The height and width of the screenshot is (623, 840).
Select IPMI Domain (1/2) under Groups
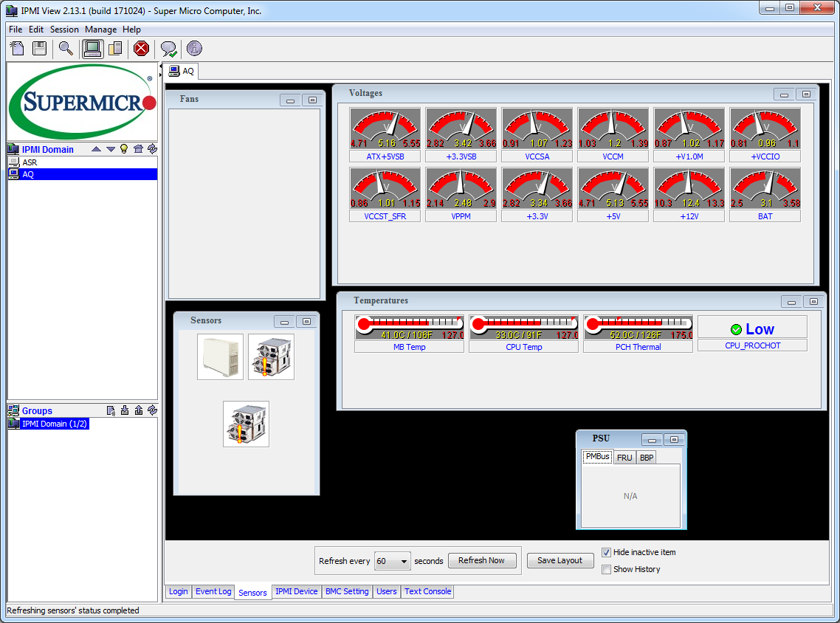(48, 424)
